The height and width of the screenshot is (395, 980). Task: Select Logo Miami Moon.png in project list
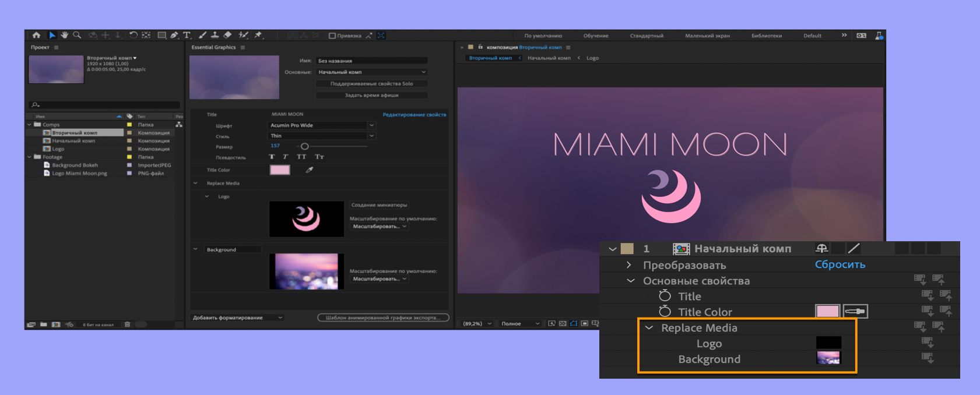coord(79,174)
